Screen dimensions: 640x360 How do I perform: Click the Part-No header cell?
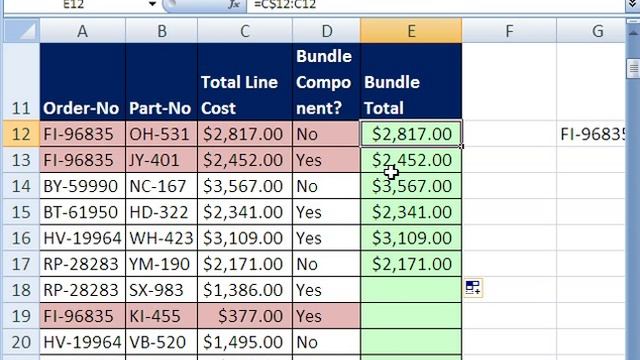162,82
